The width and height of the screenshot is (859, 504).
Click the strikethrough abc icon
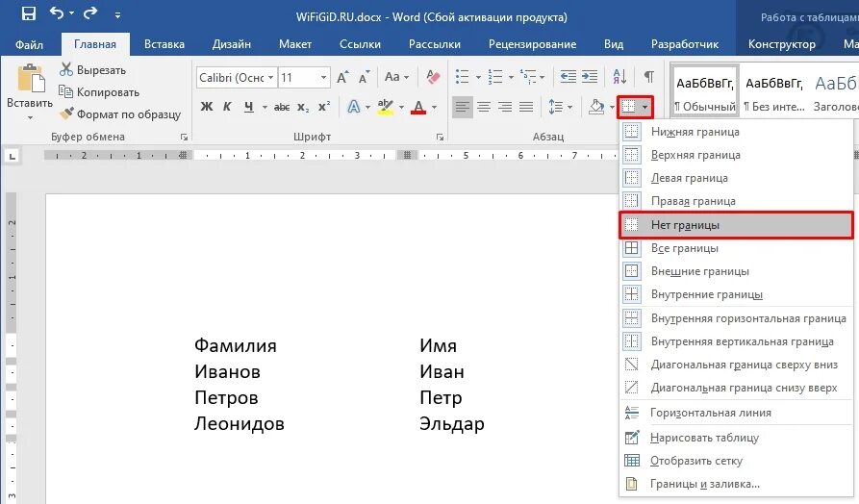282,107
